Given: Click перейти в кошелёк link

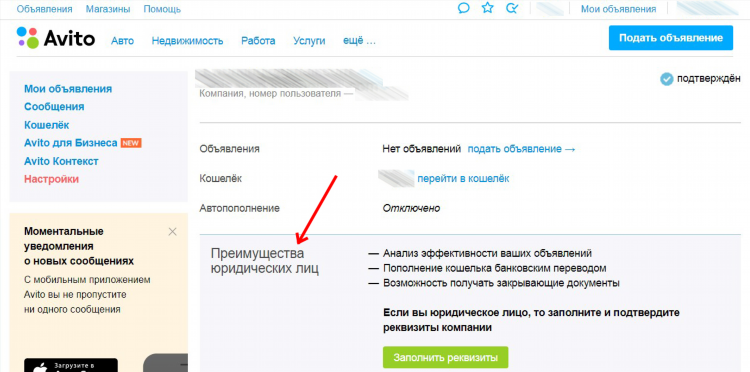Looking at the screenshot, I should pos(463,178).
